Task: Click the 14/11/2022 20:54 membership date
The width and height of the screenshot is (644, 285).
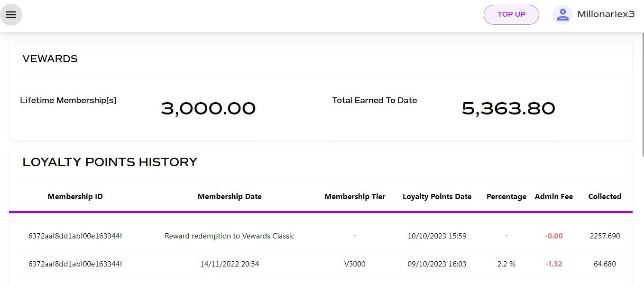Action: point(230,264)
